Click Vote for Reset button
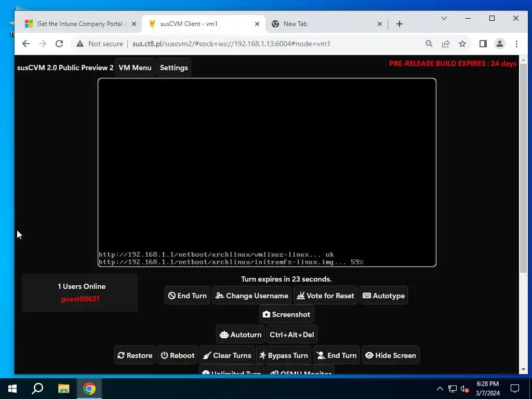This screenshot has width=532, height=399. [x=325, y=296]
